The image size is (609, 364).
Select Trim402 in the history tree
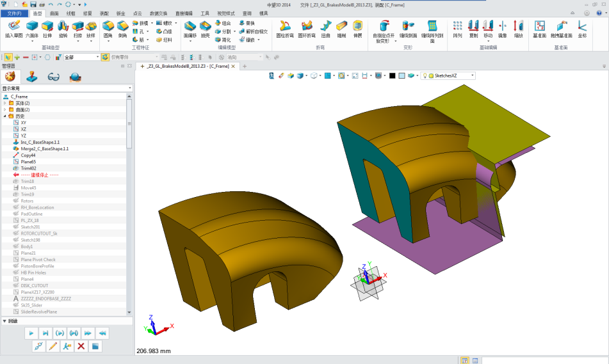[28, 168]
